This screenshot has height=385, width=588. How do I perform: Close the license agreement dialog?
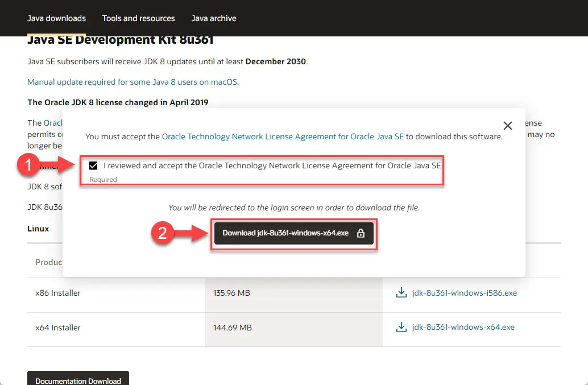click(x=507, y=126)
